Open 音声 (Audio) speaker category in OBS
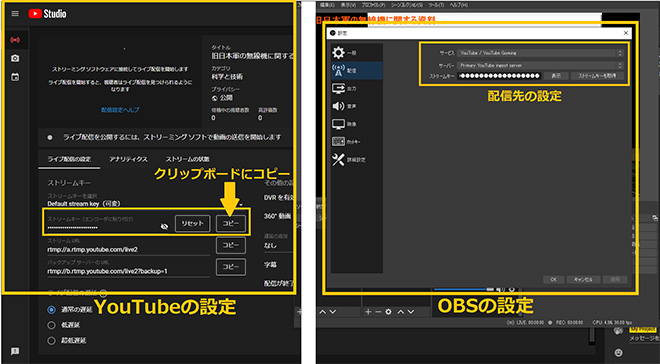 357,106
